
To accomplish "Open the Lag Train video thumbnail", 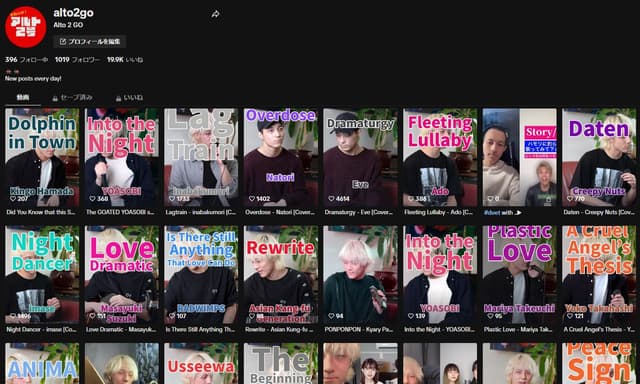I will pyautogui.click(x=201, y=158).
